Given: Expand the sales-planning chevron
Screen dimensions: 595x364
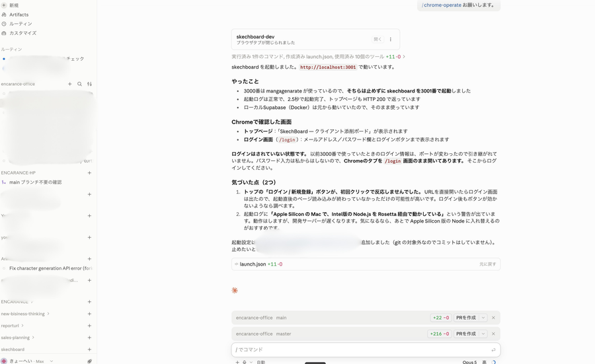Looking at the screenshot, I should (33, 338).
